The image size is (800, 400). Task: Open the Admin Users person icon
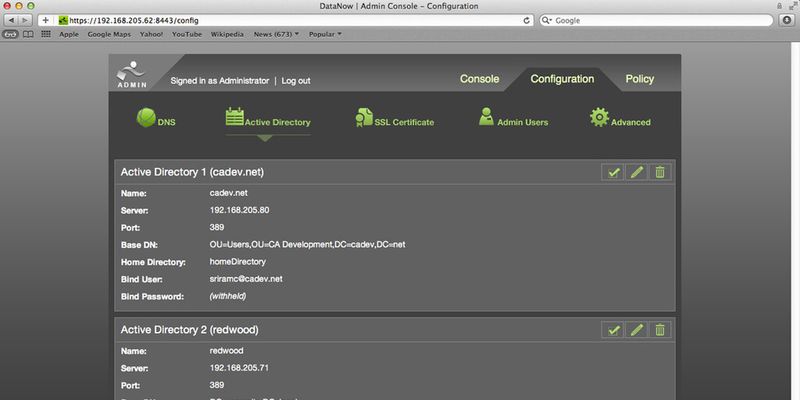coord(486,116)
